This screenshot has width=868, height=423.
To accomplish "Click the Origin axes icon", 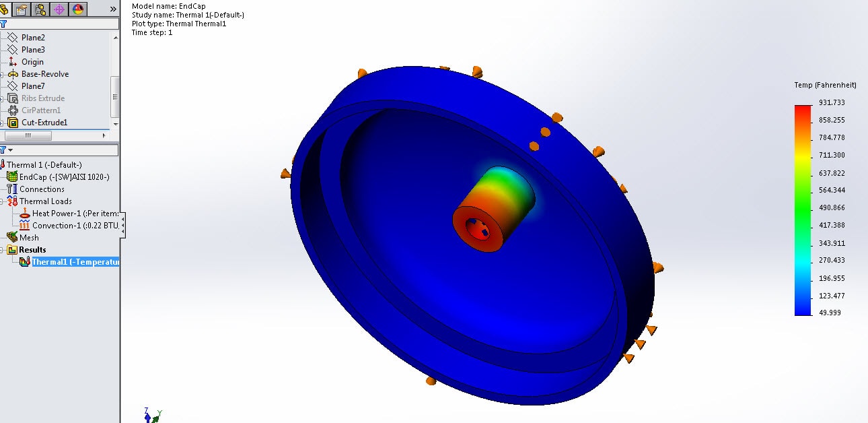I will [x=12, y=62].
